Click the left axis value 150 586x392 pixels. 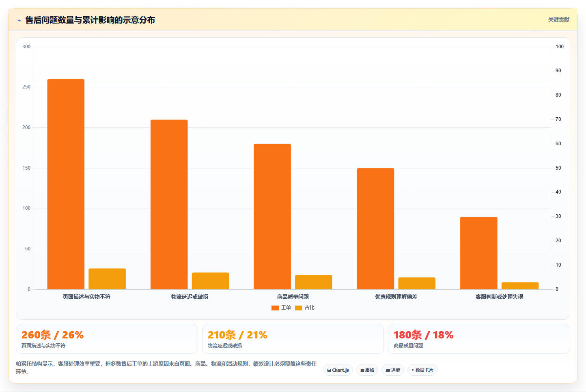coord(26,168)
